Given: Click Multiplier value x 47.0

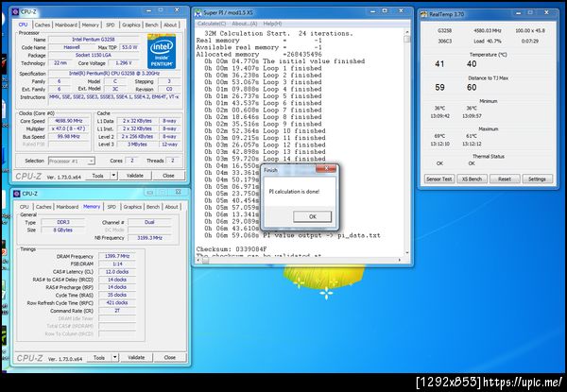Looking at the screenshot, I should pos(69,129).
